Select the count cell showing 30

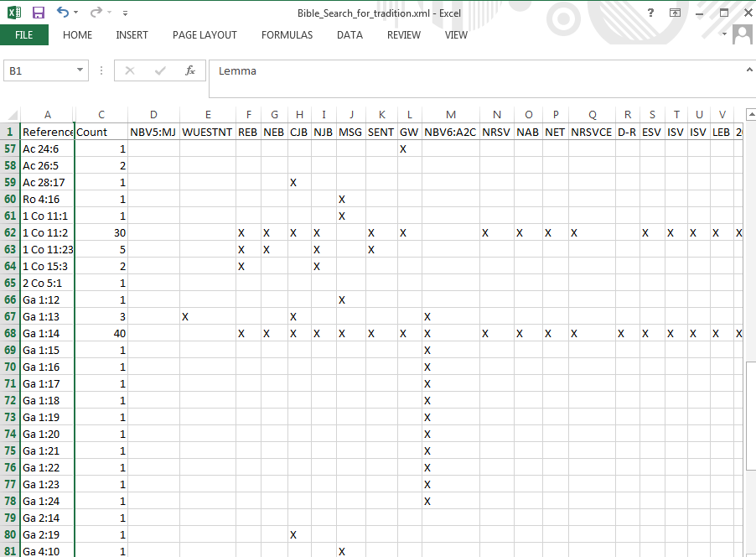pos(101,232)
